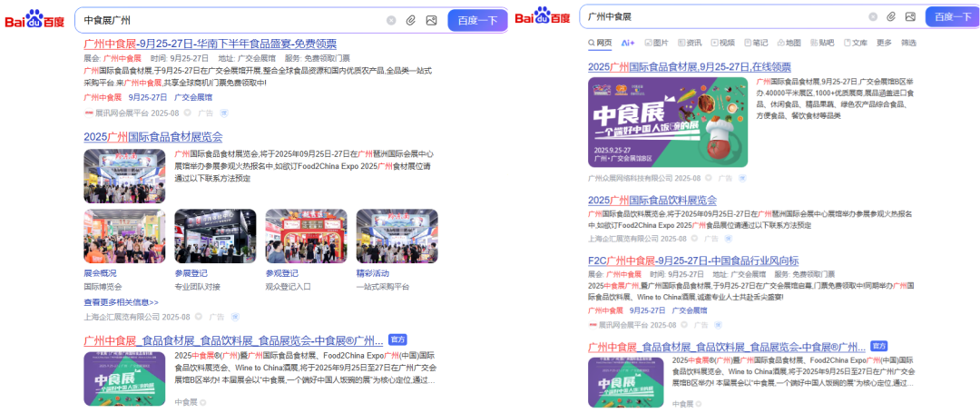Clear the 广州中食展 search query

[873, 17]
